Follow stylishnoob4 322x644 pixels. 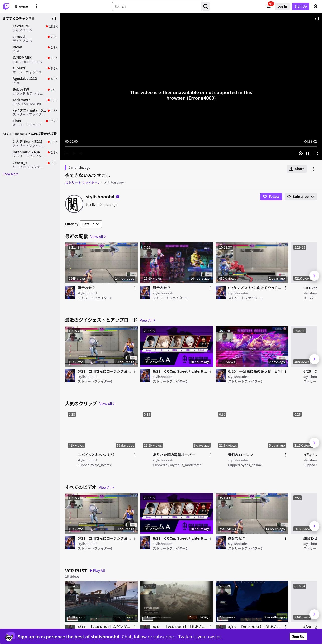point(271,197)
